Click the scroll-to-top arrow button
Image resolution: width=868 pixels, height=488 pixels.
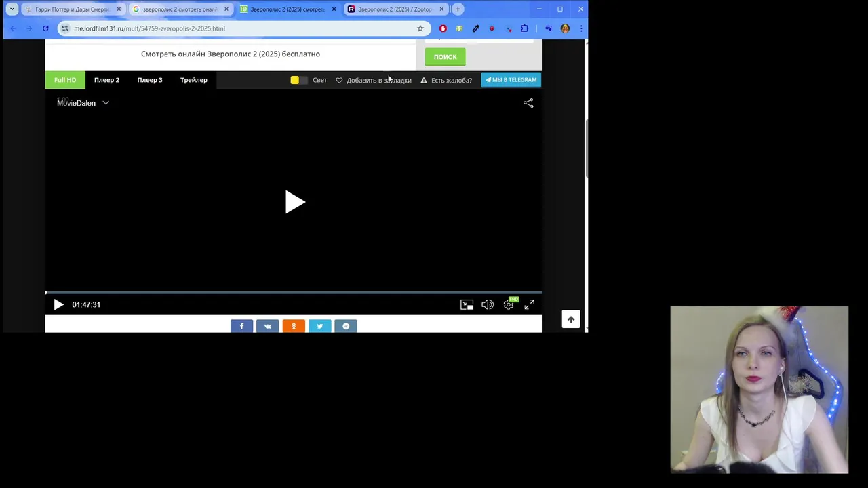pos(571,319)
